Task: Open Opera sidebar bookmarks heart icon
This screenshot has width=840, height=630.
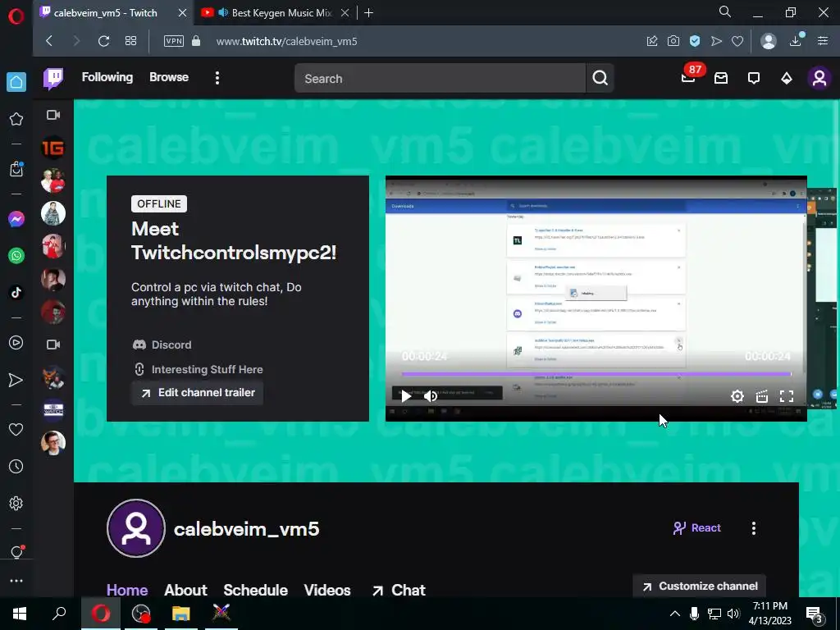Action: (x=16, y=430)
